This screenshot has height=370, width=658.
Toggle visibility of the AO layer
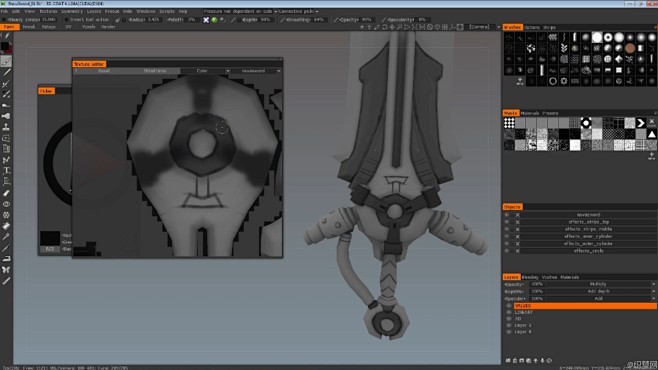pyautogui.click(x=509, y=319)
